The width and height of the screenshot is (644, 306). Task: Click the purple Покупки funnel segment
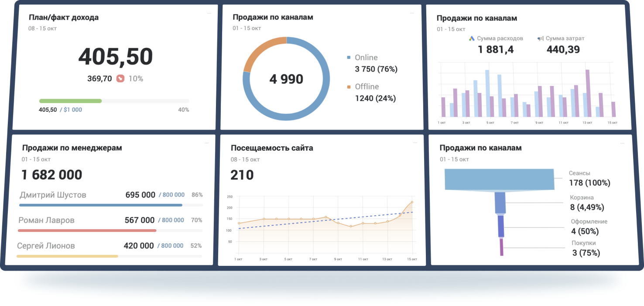pos(501,247)
